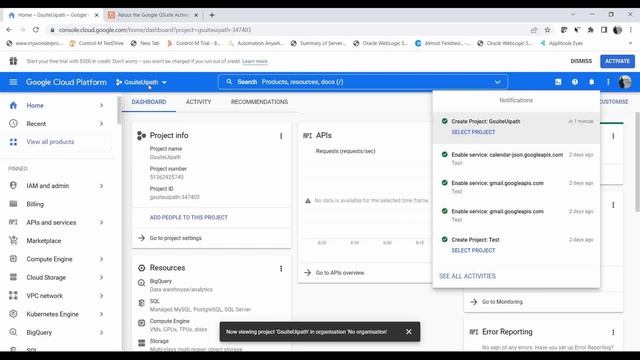This screenshot has width=640, height=360.
Task: Expand the APIs and services submenu
Action: (x=101, y=222)
